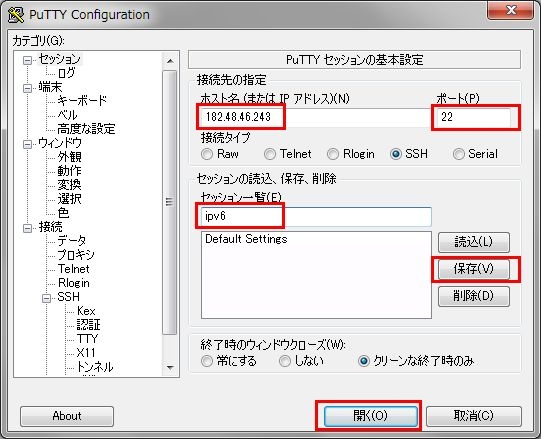
Task: Open Rlogin category in tree
Action: pos(74,283)
